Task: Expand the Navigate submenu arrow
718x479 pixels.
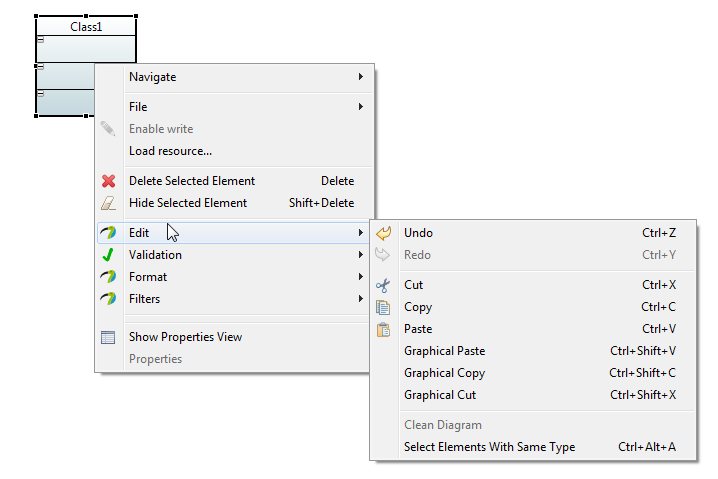Action: point(361,76)
